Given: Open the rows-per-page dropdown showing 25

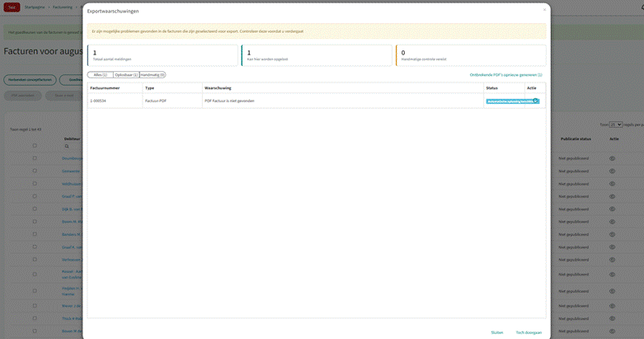Looking at the screenshot, I should point(616,125).
